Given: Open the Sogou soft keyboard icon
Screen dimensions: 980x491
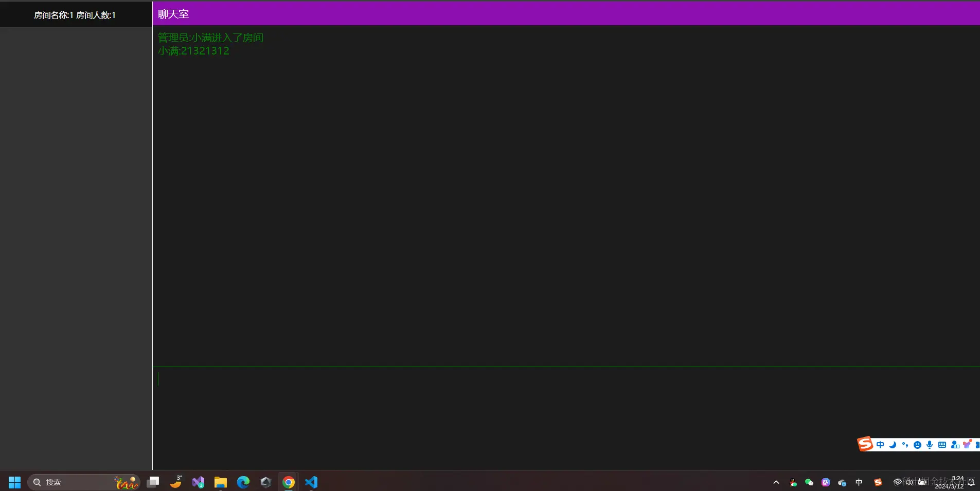Looking at the screenshot, I should (942, 445).
